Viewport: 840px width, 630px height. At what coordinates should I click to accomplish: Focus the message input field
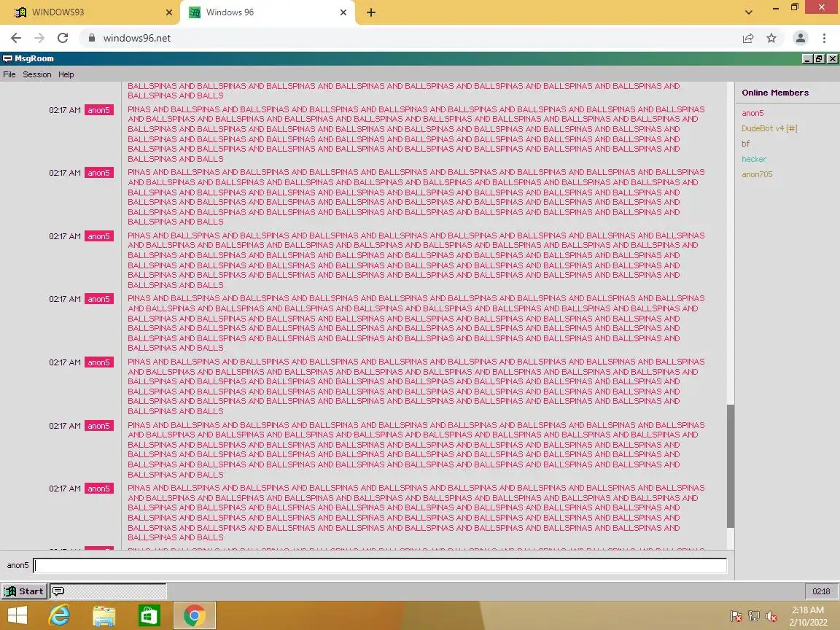(380, 565)
